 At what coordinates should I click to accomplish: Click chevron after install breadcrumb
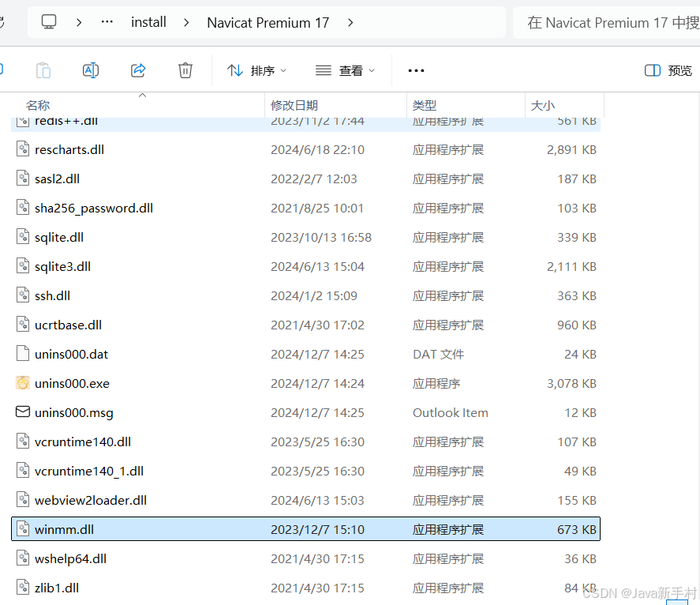(x=186, y=22)
